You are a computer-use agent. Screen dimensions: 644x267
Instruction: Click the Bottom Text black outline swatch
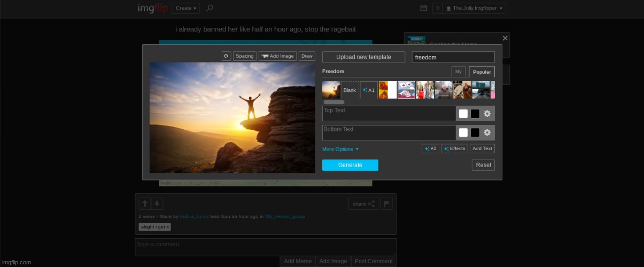[475, 132]
